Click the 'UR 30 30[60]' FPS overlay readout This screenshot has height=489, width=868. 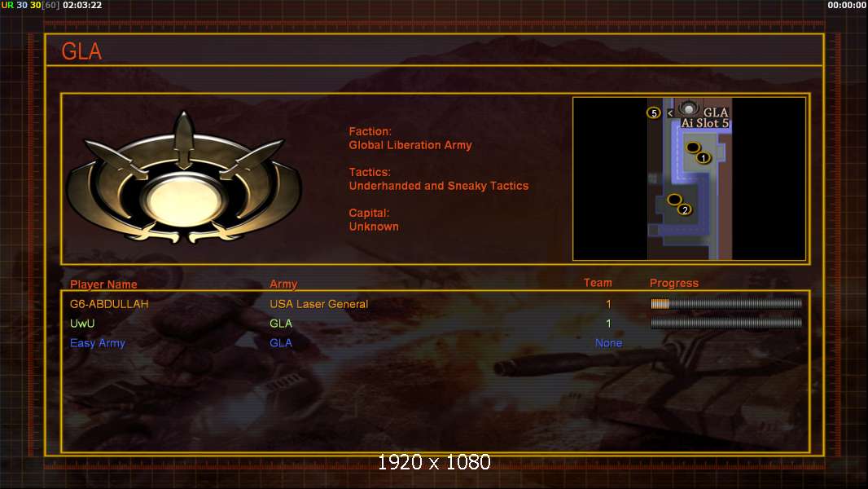[30, 5]
